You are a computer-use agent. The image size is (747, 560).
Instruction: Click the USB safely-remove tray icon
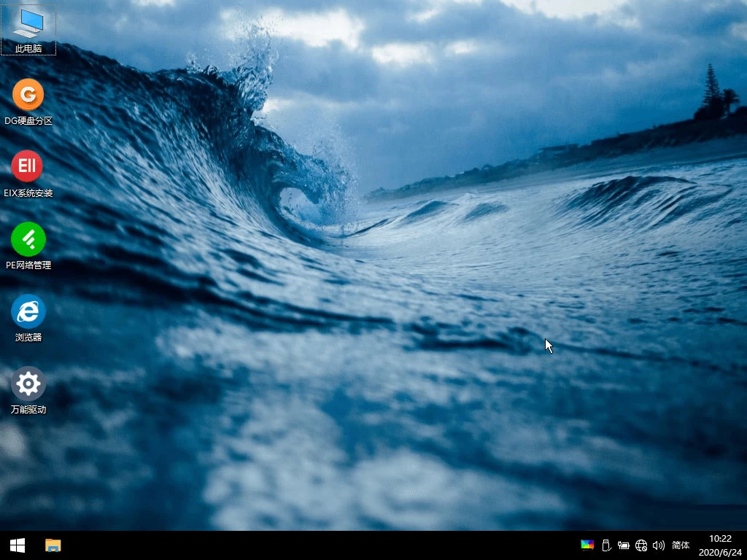605,545
